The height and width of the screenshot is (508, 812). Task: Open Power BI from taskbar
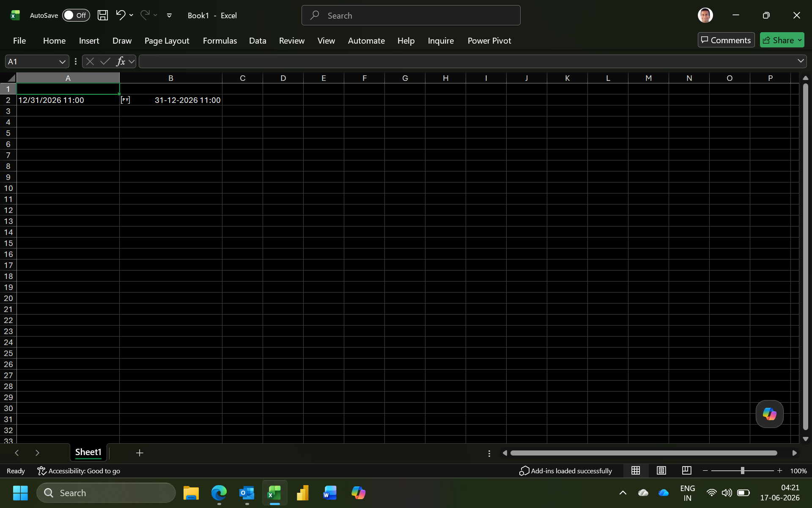[302, 493]
